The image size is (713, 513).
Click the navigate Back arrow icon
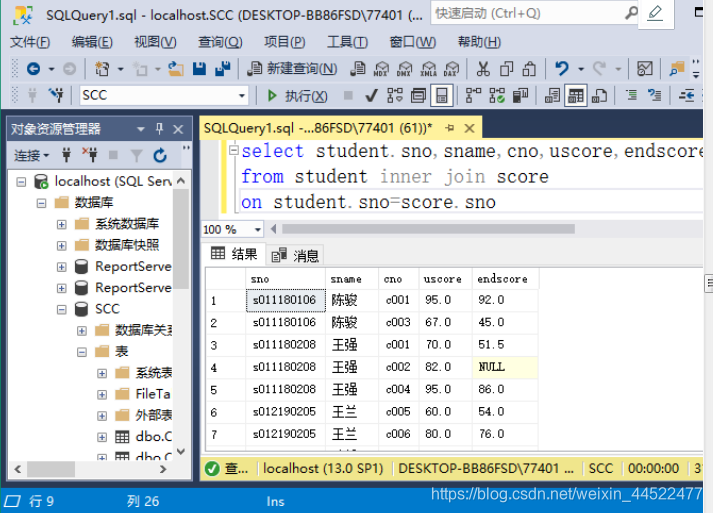33,69
